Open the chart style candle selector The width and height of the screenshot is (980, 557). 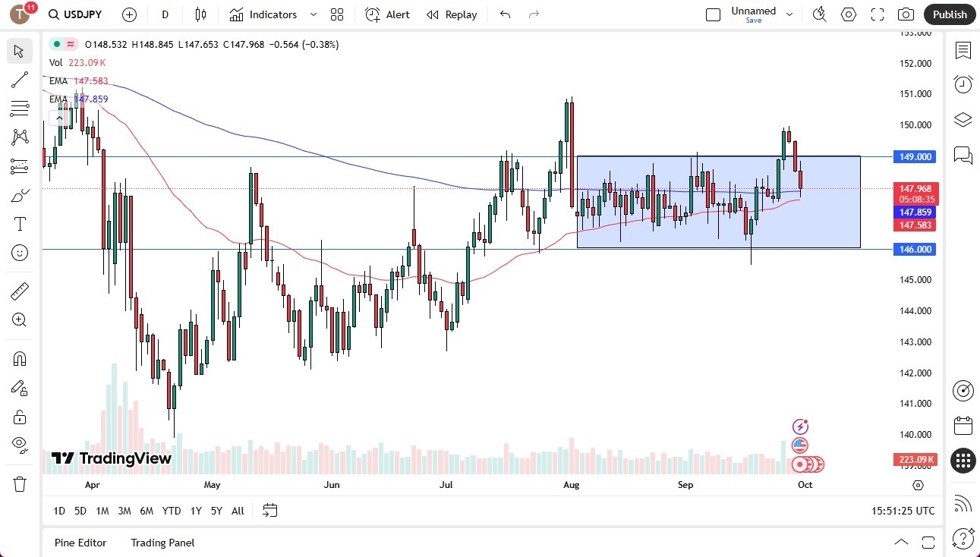[200, 14]
